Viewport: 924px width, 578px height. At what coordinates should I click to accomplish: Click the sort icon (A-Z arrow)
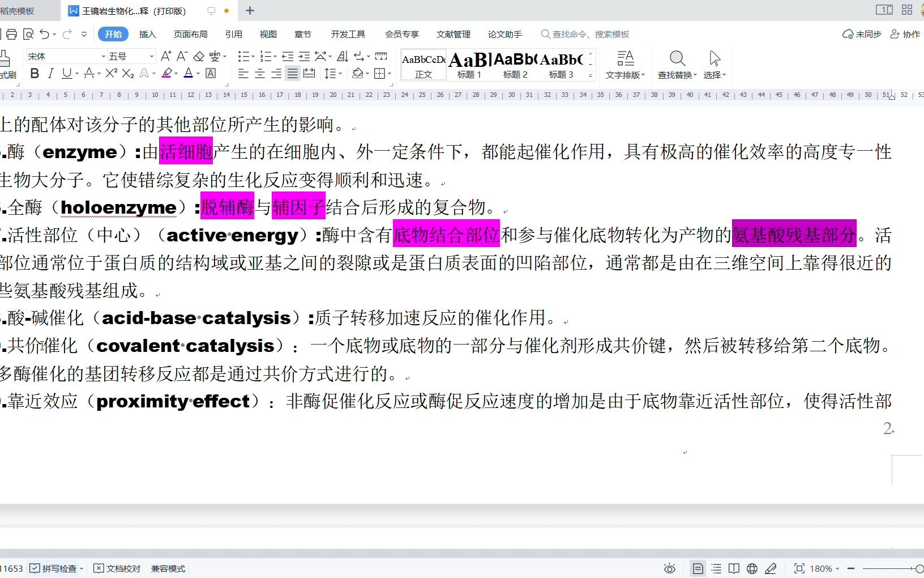pyautogui.click(x=343, y=56)
